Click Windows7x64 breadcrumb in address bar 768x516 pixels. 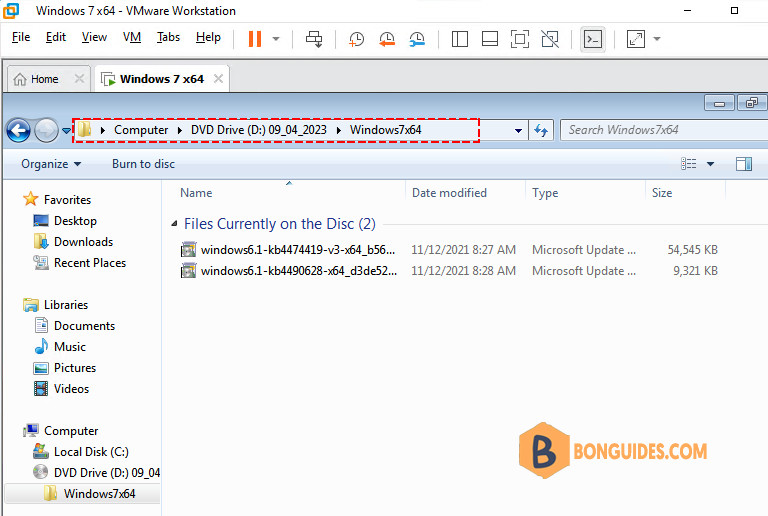(x=385, y=130)
